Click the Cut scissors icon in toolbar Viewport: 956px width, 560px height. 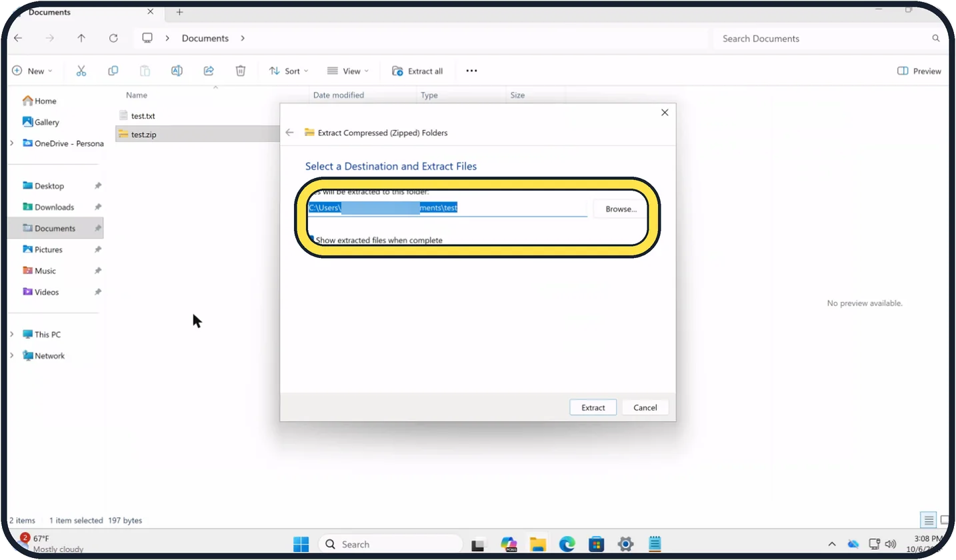[x=81, y=71]
